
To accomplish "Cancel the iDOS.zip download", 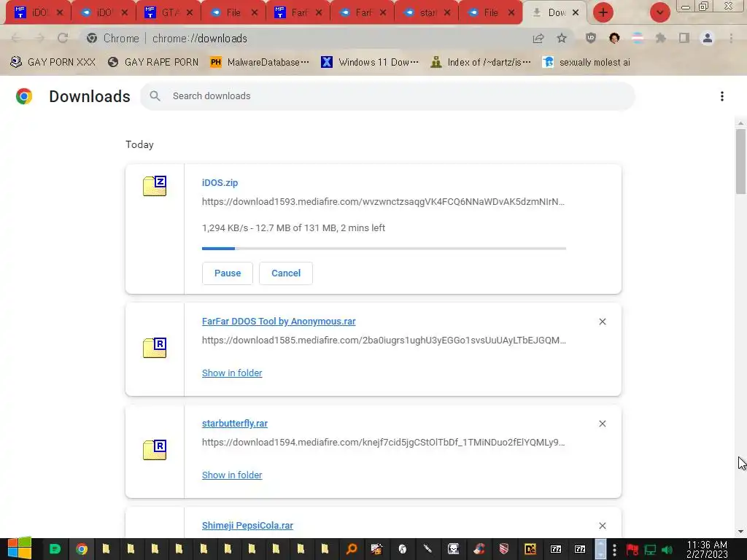I will [x=286, y=273].
